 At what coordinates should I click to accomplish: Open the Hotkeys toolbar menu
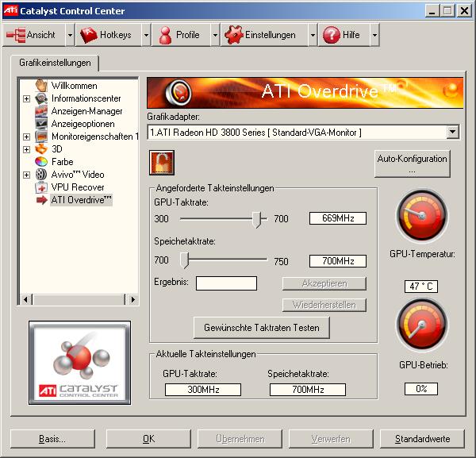109,35
